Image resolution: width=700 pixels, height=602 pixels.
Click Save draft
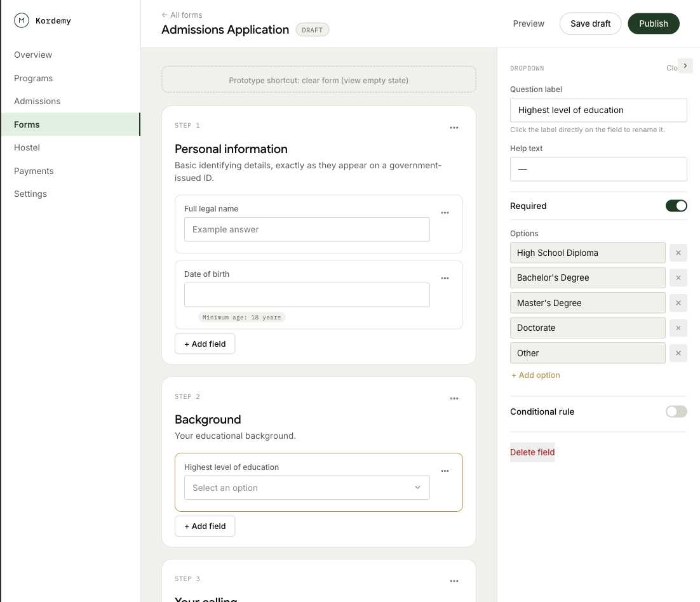pos(590,23)
